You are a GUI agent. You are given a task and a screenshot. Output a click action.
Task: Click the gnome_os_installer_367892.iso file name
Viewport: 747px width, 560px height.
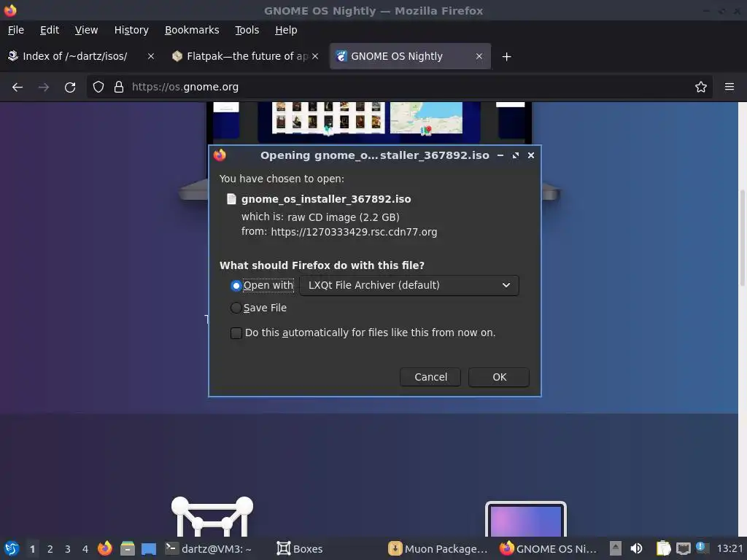click(326, 199)
